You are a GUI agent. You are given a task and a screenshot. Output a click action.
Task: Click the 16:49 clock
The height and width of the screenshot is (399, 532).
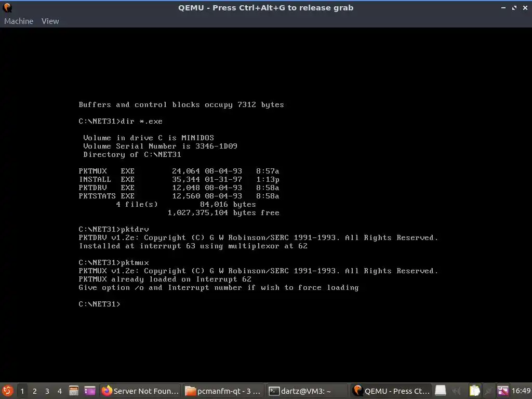point(521,391)
